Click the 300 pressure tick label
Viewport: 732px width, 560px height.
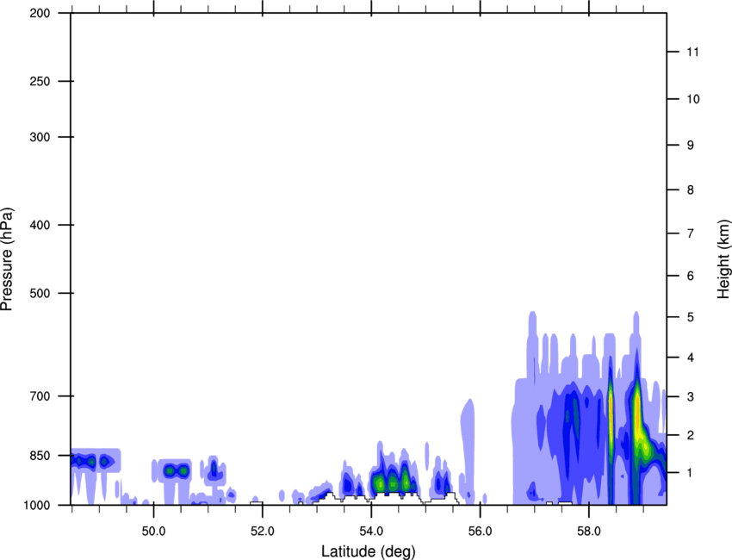[40, 137]
